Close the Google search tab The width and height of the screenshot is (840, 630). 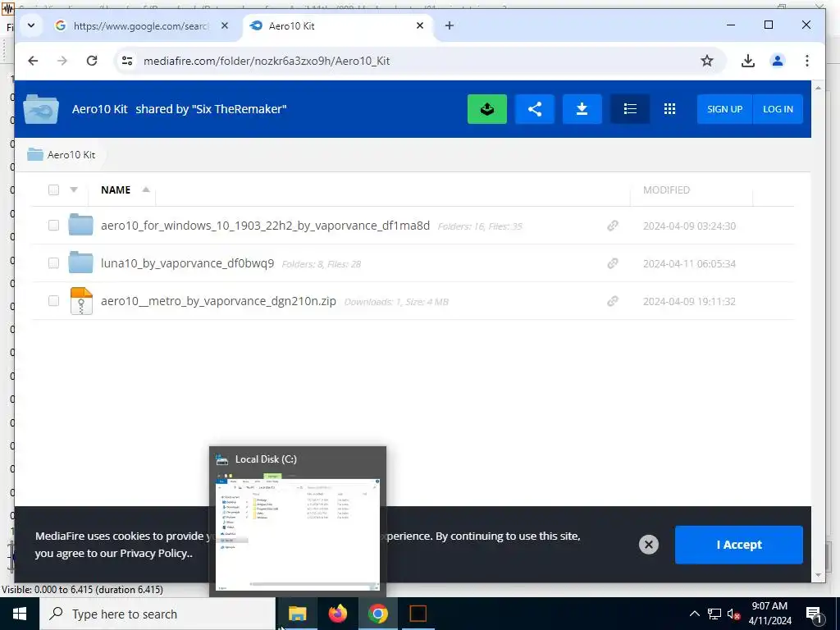[x=225, y=25]
